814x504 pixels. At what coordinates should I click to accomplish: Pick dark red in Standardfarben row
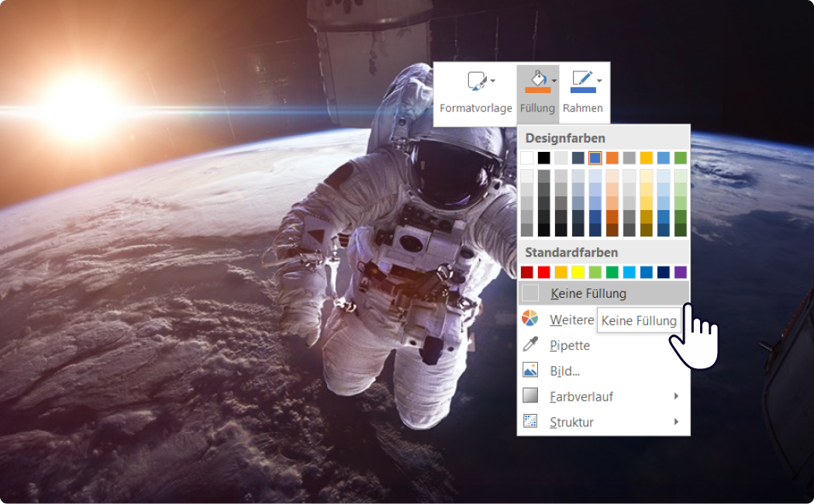pos(527,272)
